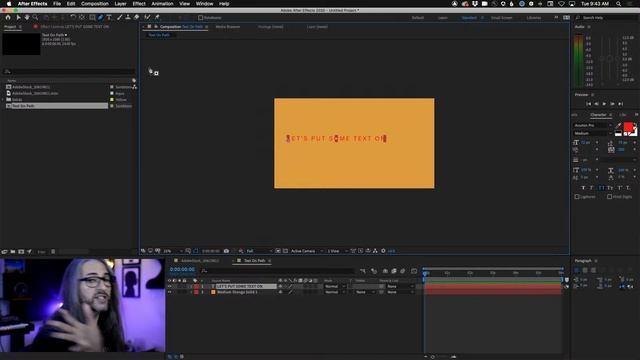The height and width of the screenshot is (360, 640).
Task: Click the red fill color swatch
Action: [628, 127]
